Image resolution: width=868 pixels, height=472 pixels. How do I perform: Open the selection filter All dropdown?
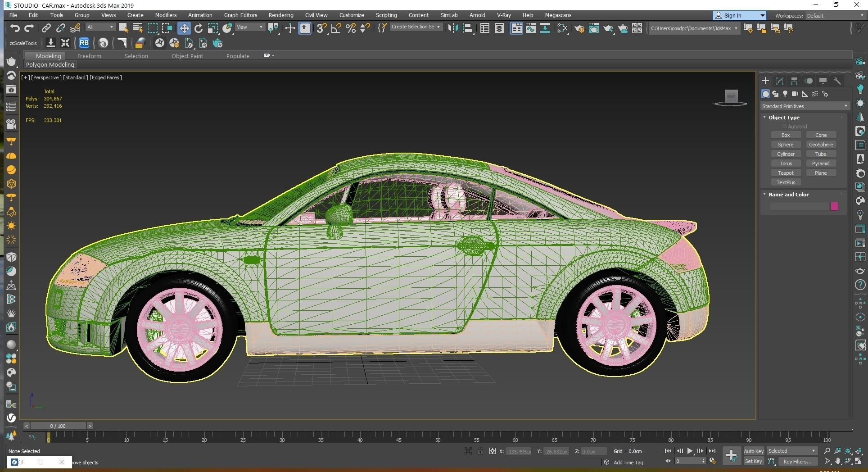pyautogui.click(x=100, y=27)
